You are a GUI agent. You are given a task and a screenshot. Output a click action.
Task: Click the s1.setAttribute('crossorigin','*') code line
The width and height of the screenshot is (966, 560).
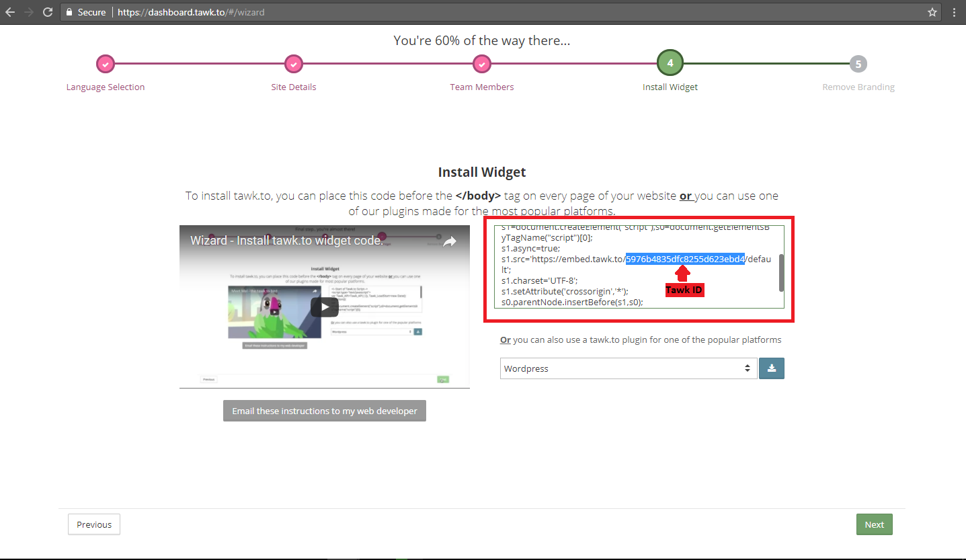coord(565,291)
